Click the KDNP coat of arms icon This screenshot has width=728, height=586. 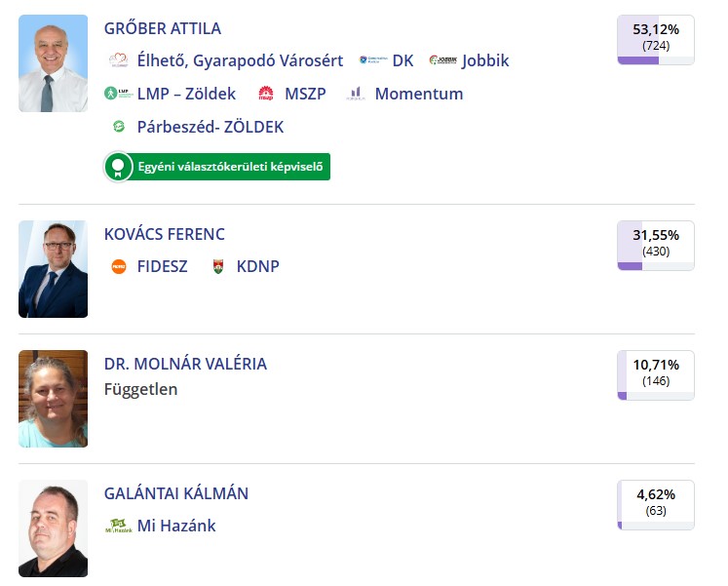tap(218, 266)
